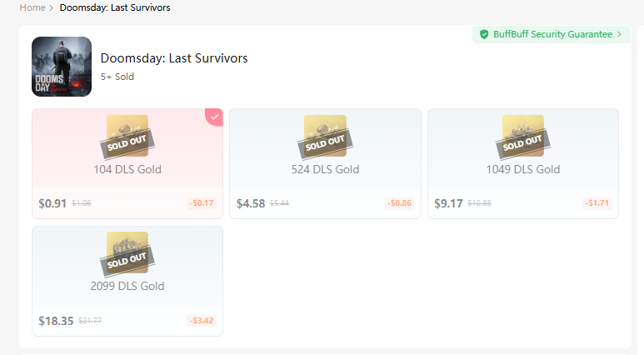The height and width of the screenshot is (355, 644).
Task: Click the Doomsday: Last Survivors title heading
Action: coord(174,58)
